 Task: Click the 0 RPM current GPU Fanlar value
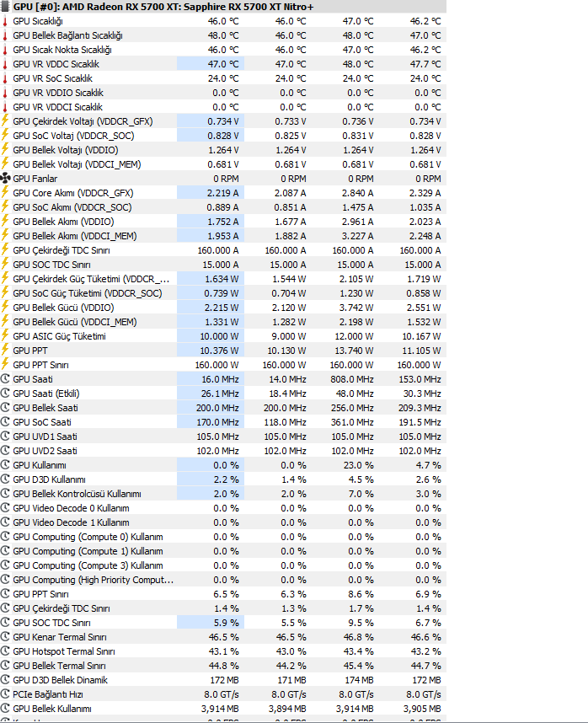[x=226, y=179]
